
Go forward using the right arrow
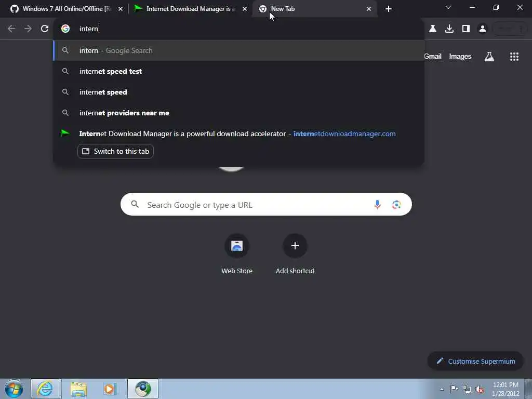click(28, 29)
